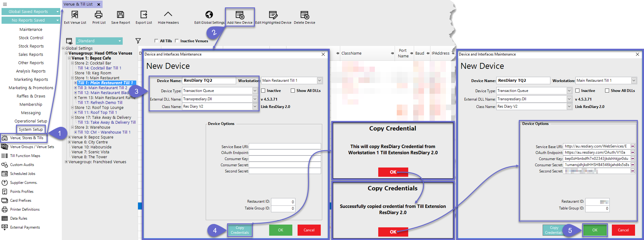
Task: Open Card Prefixes icon
Action: [x=5, y=201]
